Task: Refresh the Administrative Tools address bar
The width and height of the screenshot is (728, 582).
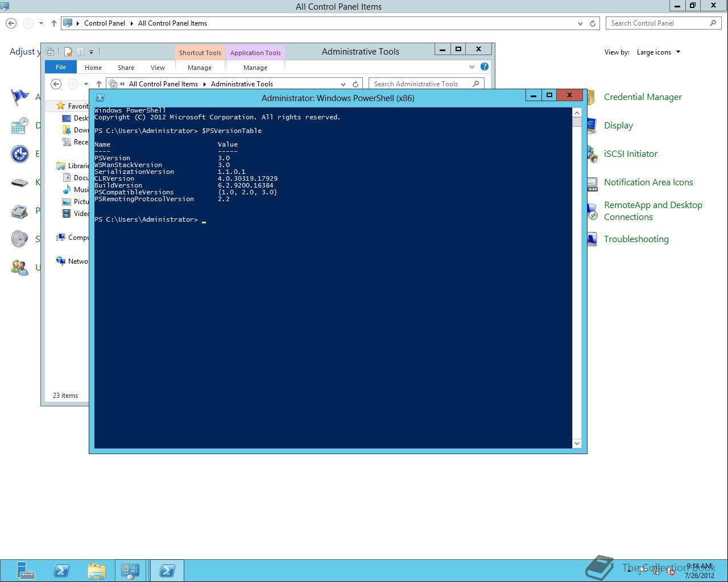Action: pos(355,84)
